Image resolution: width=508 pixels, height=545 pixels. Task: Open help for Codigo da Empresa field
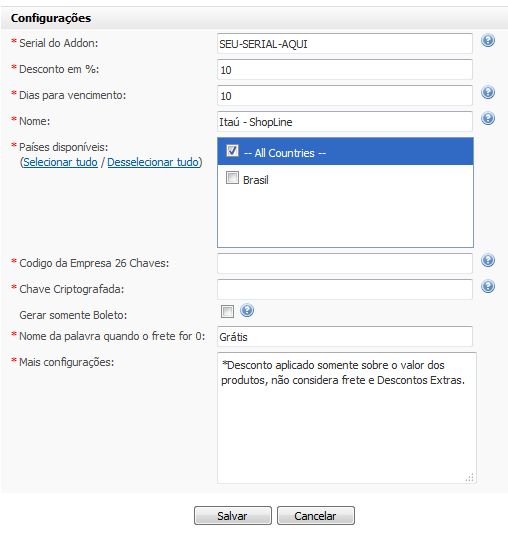click(488, 260)
